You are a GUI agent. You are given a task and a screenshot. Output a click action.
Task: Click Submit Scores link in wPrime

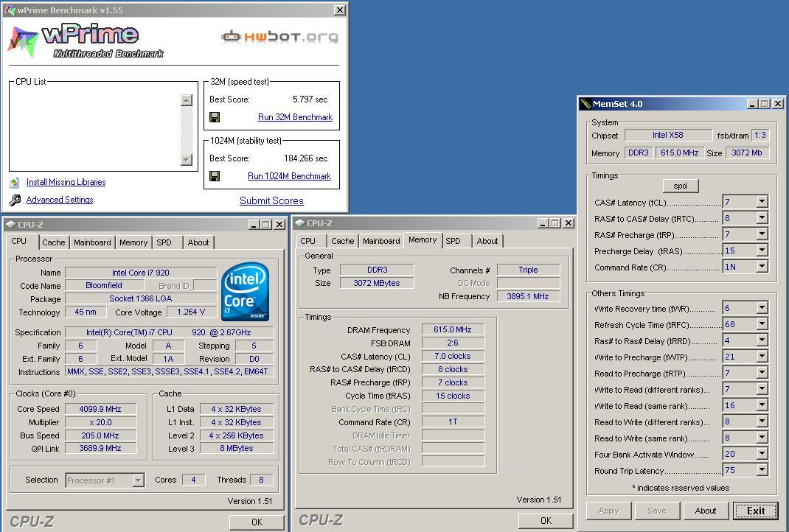point(271,200)
